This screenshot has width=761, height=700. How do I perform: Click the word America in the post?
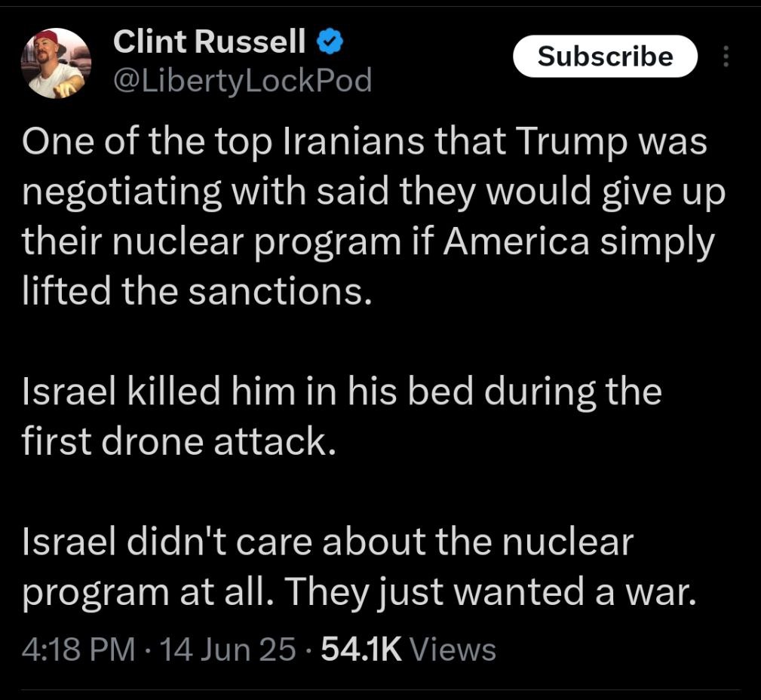point(516,241)
